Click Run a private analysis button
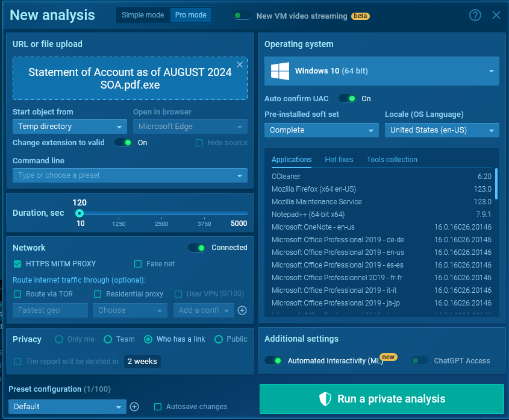This screenshot has height=420, width=509. (382, 399)
